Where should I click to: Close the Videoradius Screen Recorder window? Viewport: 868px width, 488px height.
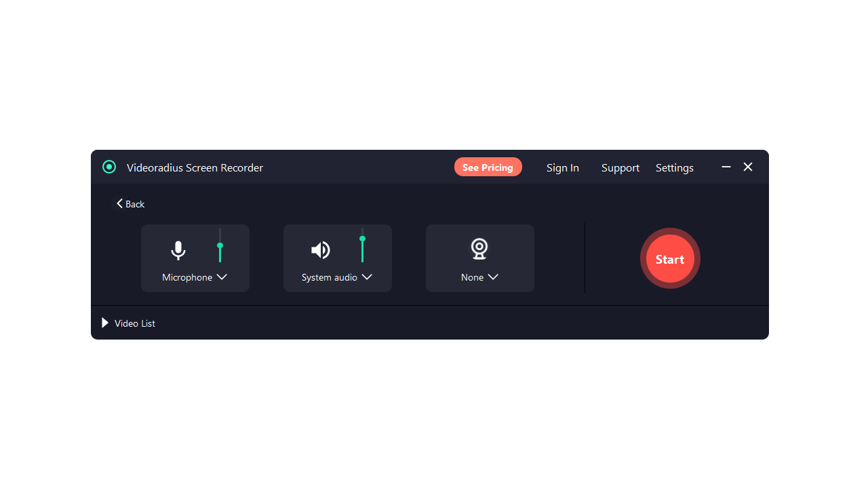[748, 167]
